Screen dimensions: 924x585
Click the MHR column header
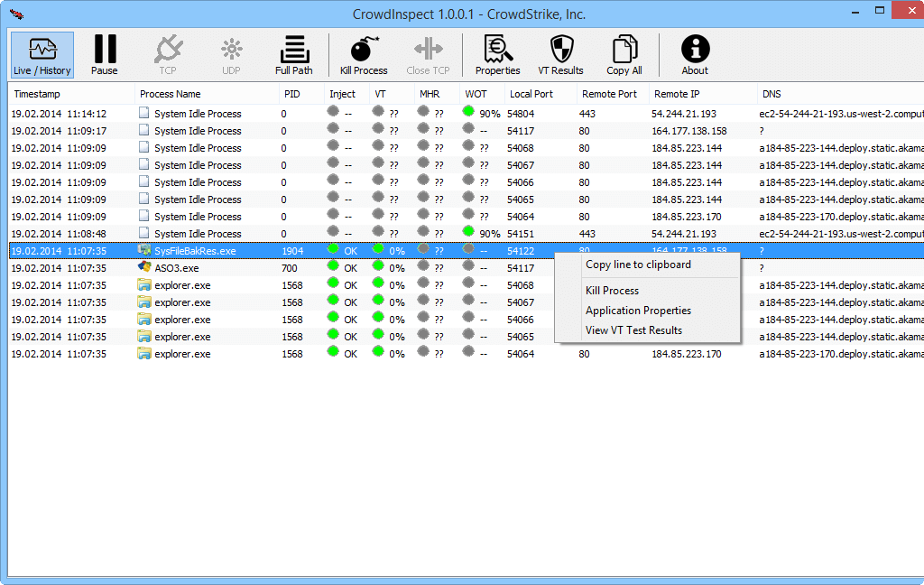tap(437, 95)
